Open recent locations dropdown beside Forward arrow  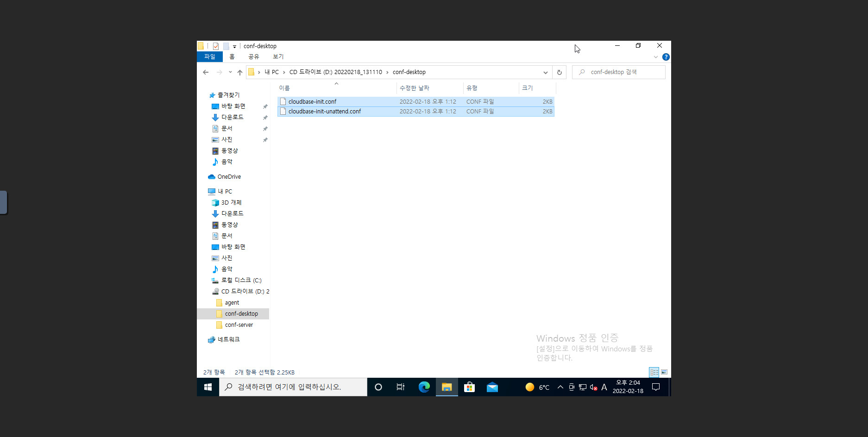[230, 72]
